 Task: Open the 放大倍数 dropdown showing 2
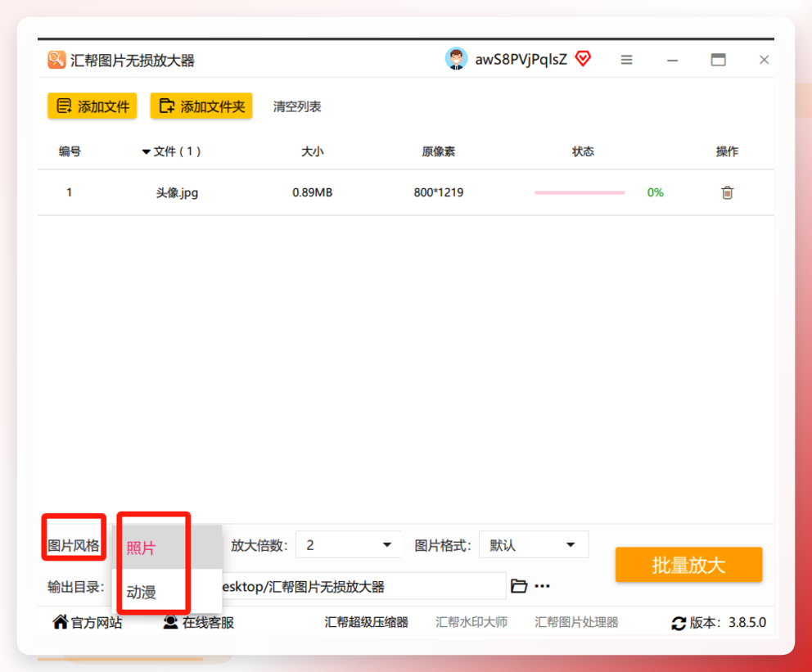pyautogui.click(x=348, y=544)
